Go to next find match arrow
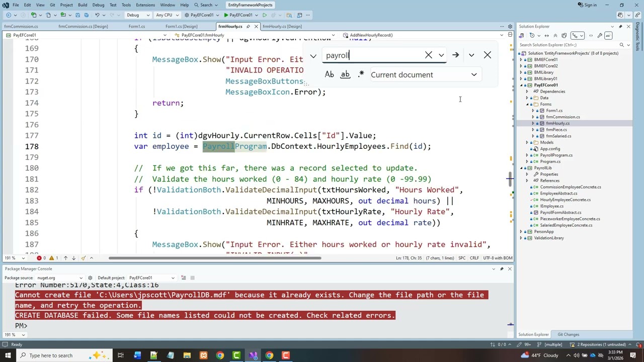This screenshot has width=644, height=362. (455, 55)
